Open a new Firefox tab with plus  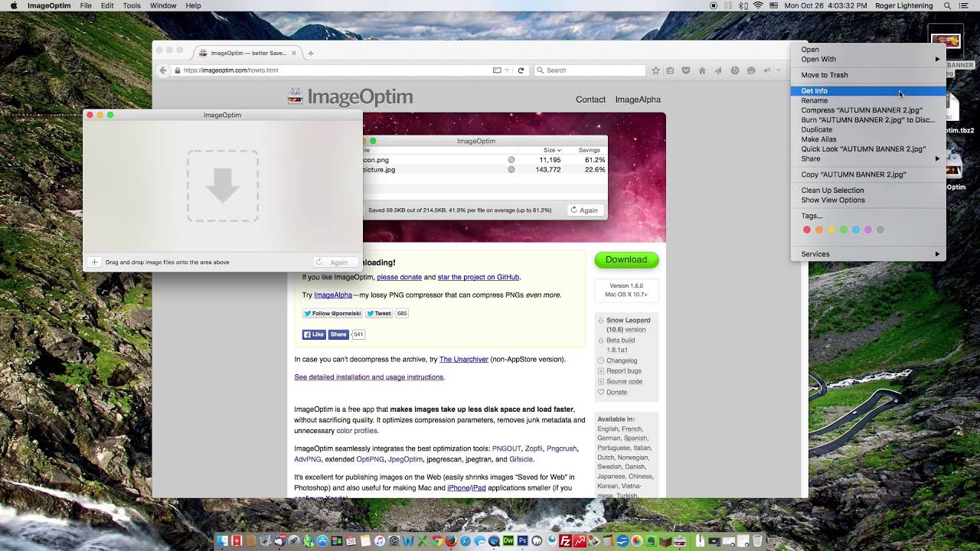tap(311, 54)
